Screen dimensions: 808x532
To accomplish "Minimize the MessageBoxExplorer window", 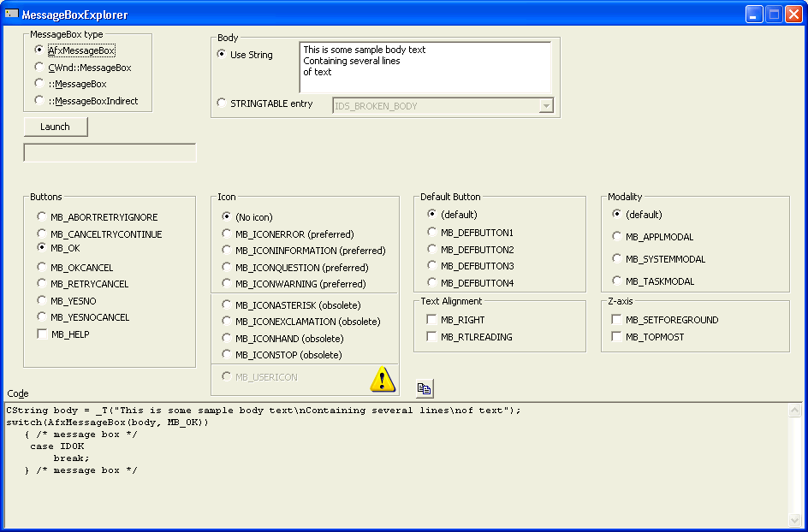I will 754,15.
